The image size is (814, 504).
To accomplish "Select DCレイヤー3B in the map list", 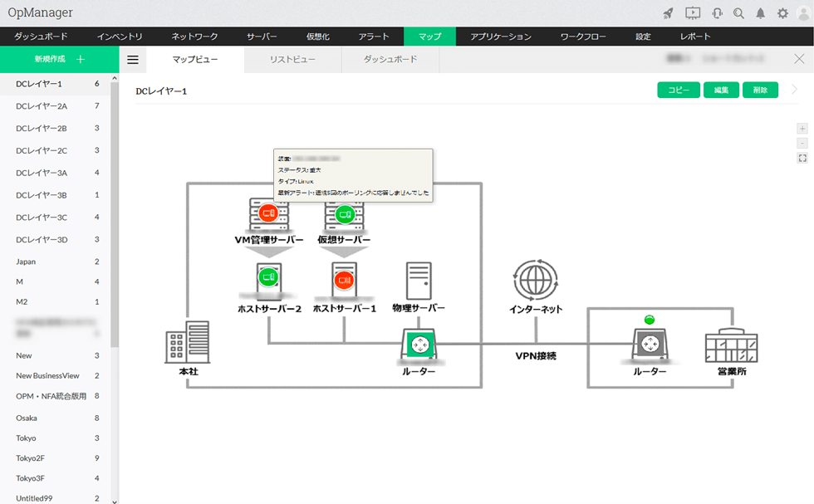I will [x=55, y=195].
